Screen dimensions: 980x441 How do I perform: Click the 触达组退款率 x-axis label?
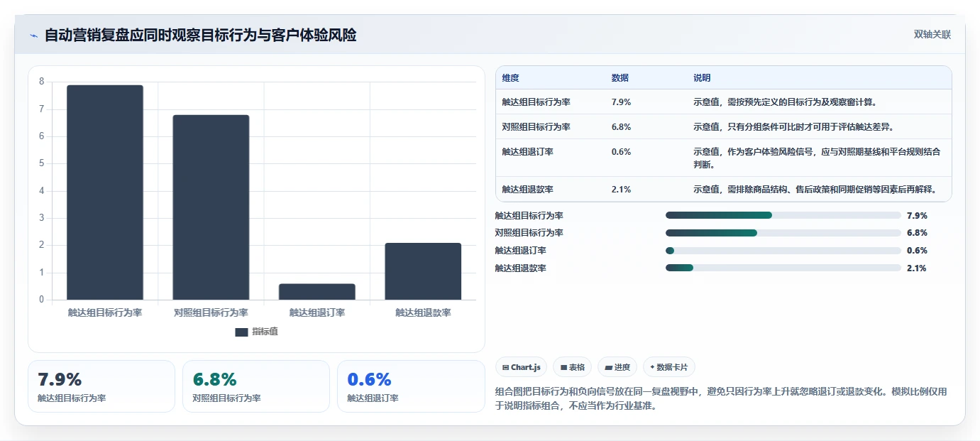tap(423, 312)
